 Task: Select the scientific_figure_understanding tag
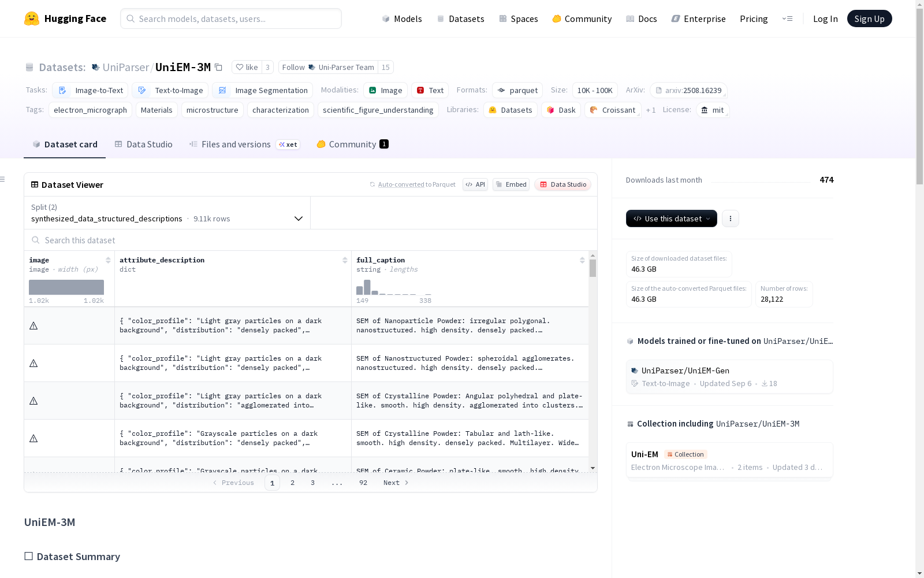(x=378, y=110)
